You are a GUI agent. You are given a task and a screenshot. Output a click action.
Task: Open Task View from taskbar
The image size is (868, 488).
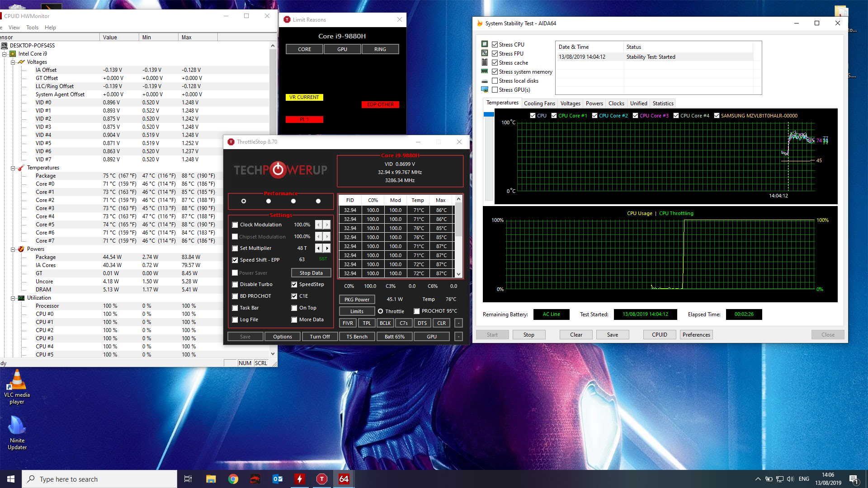188,479
